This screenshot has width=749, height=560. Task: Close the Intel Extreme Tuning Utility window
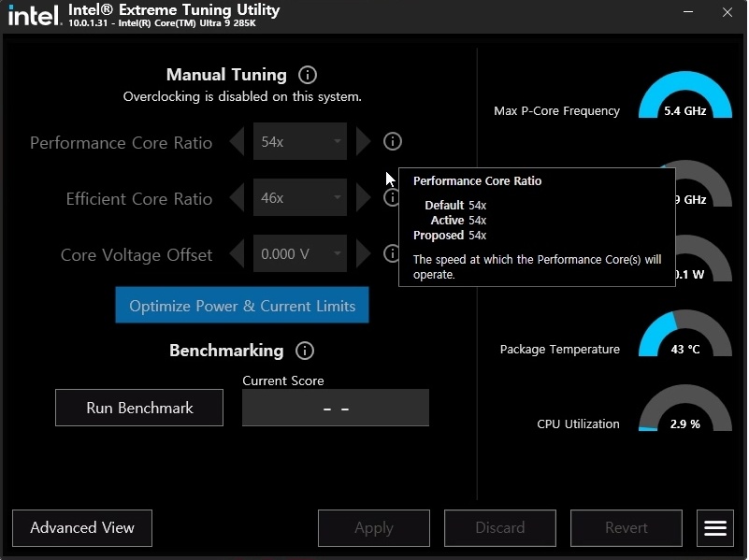(x=727, y=12)
